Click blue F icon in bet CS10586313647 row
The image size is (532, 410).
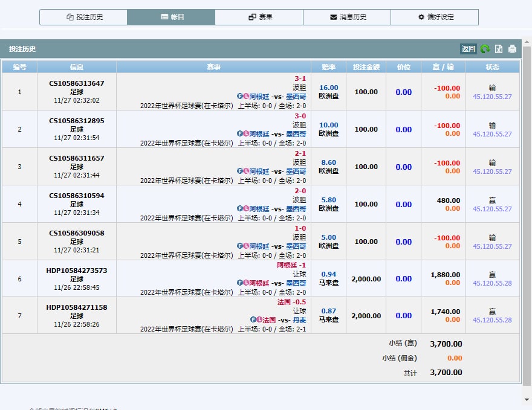240,97
